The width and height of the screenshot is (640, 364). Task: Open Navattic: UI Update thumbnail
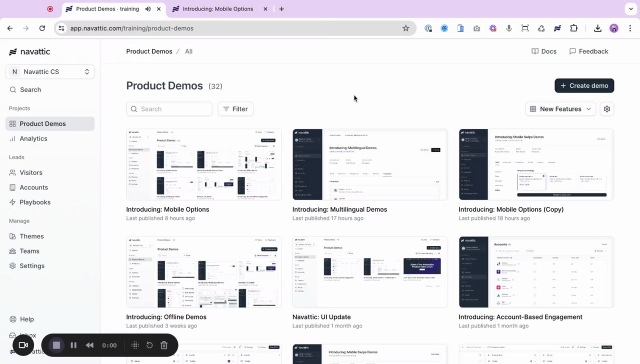pyautogui.click(x=370, y=272)
